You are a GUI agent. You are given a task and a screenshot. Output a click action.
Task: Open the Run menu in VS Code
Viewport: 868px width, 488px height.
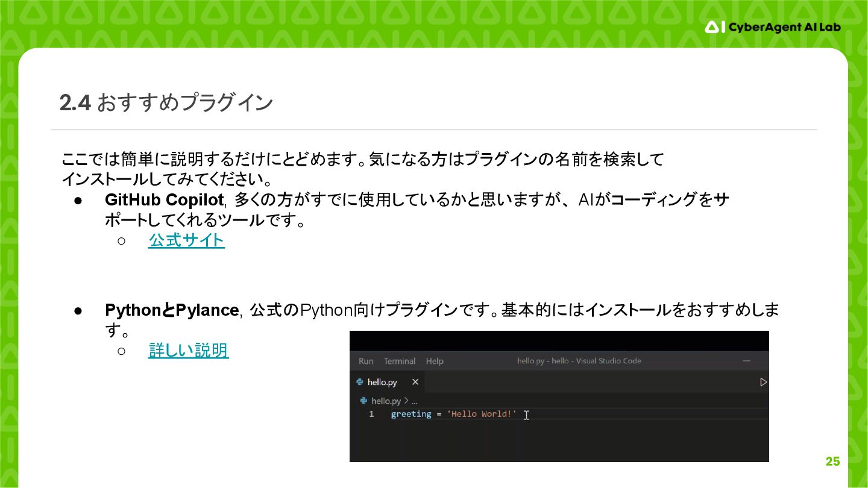click(366, 361)
